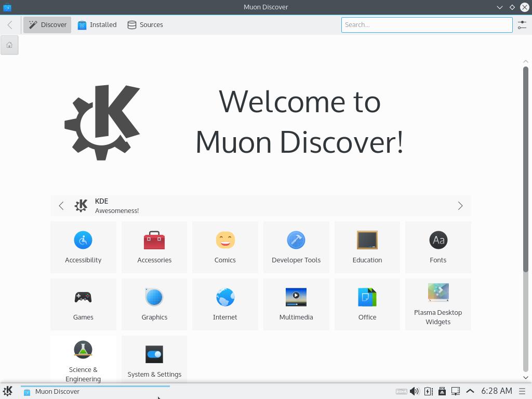This screenshot has width=532, height=399.
Task: Open the Plasma Desktop Widgets icon
Action: 438,292
